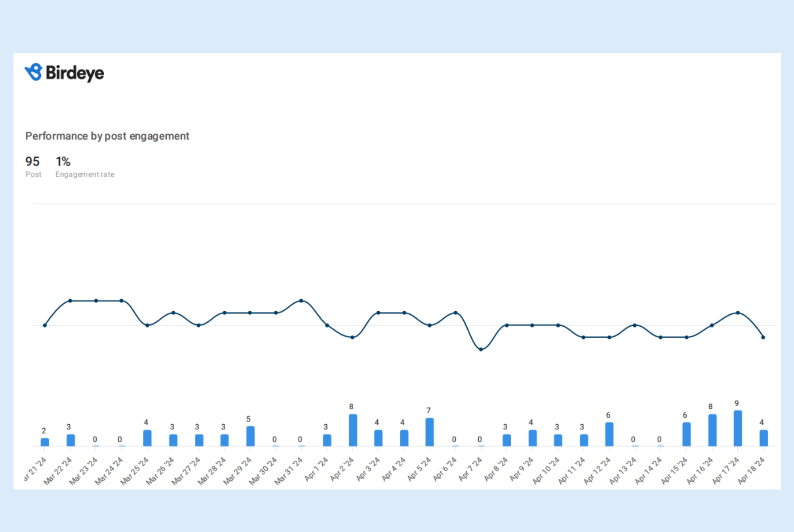Select the Apr 1 '24 bar
Screen dimensions: 794x532
coord(327,440)
